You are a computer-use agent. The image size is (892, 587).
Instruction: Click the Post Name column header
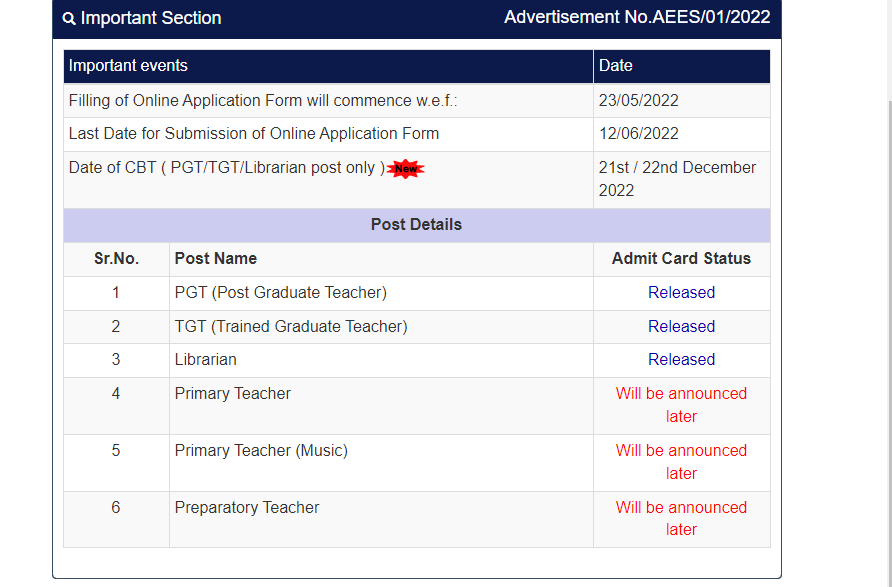pos(216,259)
